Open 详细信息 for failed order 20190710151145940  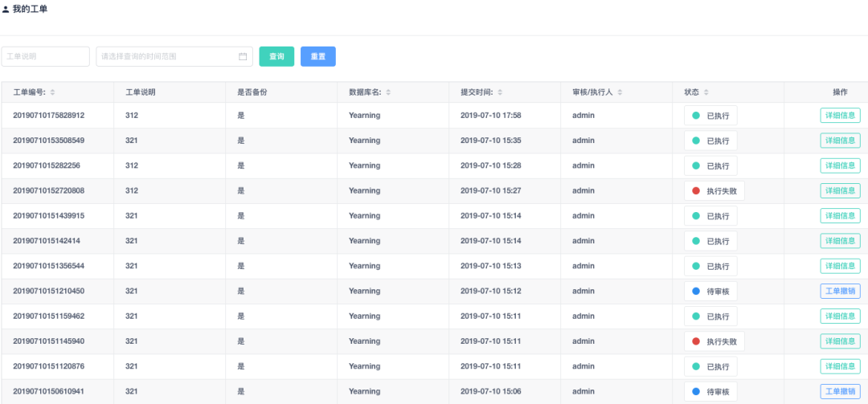pos(841,341)
